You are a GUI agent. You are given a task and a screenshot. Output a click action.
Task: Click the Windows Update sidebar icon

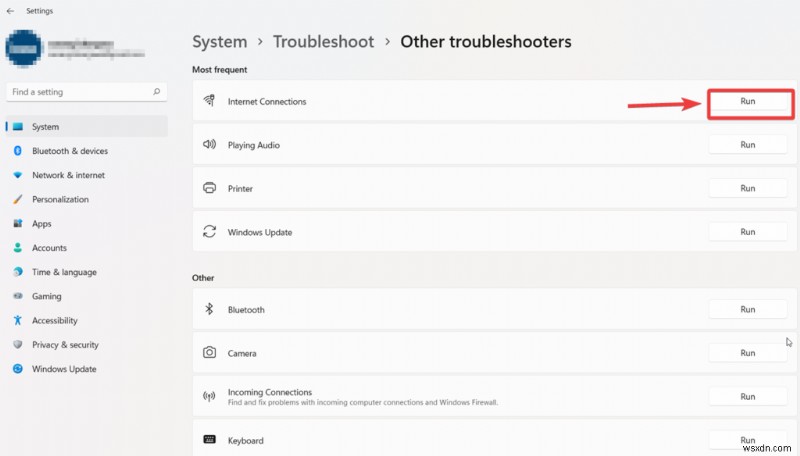click(x=17, y=369)
